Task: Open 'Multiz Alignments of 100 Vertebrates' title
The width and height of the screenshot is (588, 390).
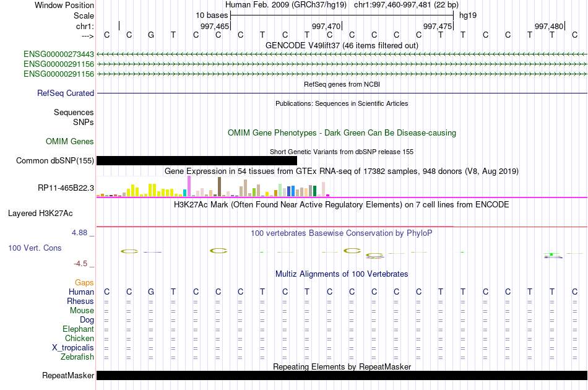Action: [x=342, y=274]
